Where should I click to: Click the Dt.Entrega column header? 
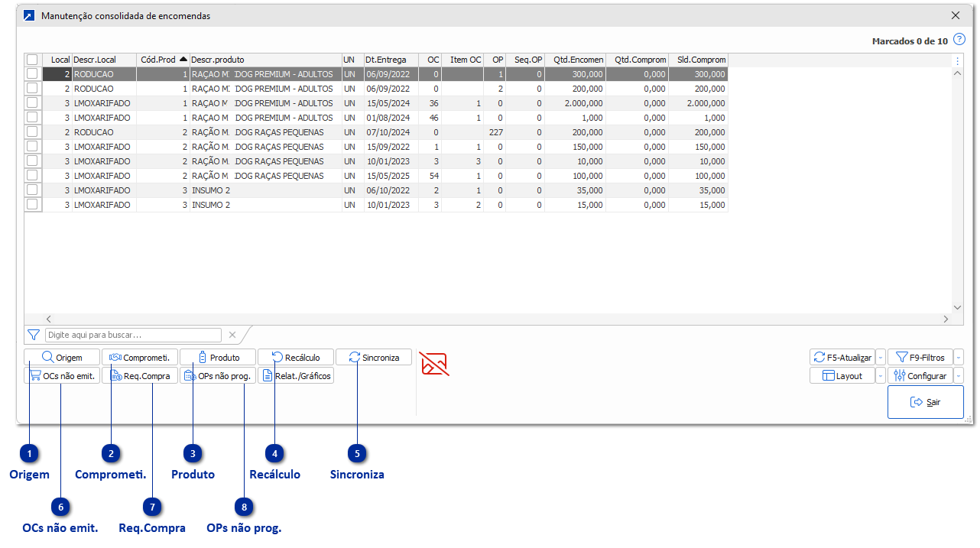coord(390,60)
